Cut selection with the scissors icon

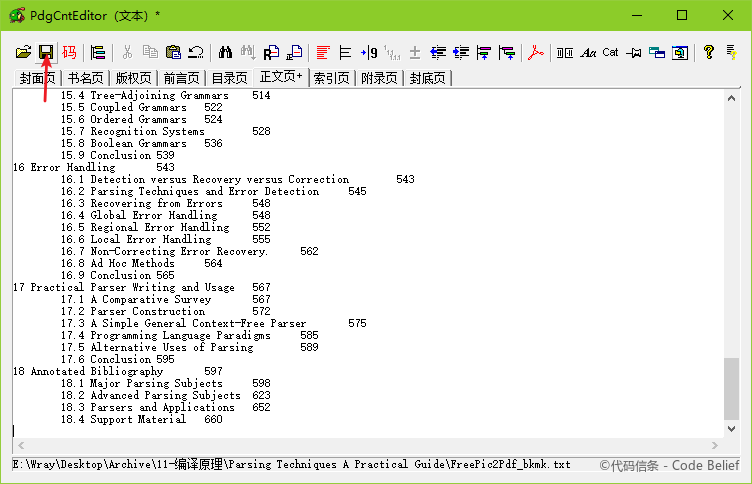coord(127,52)
